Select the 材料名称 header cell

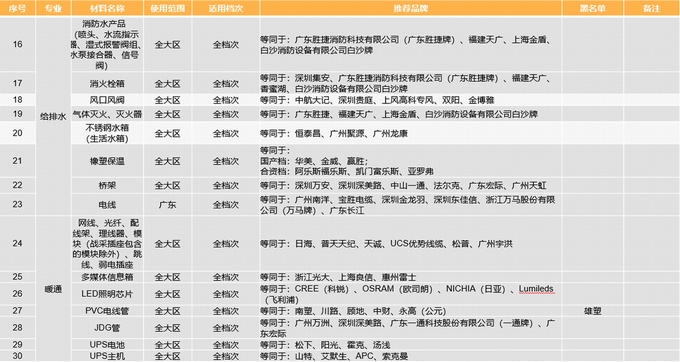[107, 8]
